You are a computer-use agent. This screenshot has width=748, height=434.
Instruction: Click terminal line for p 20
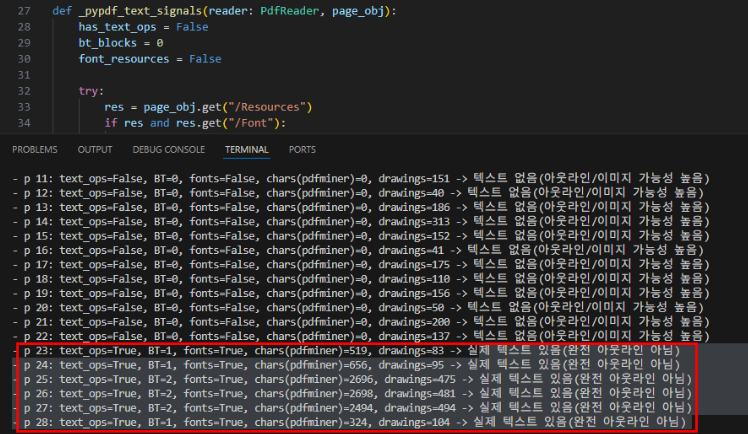coord(358,308)
